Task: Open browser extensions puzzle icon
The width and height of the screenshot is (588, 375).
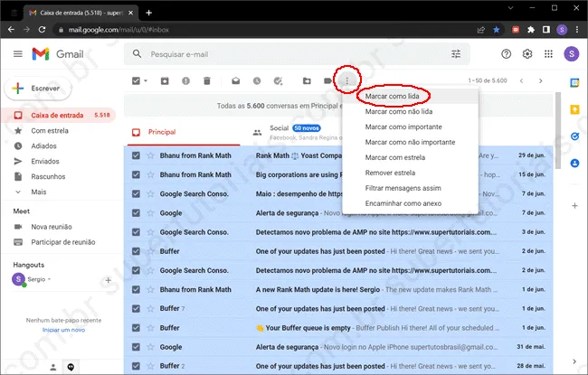Action: [531, 30]
